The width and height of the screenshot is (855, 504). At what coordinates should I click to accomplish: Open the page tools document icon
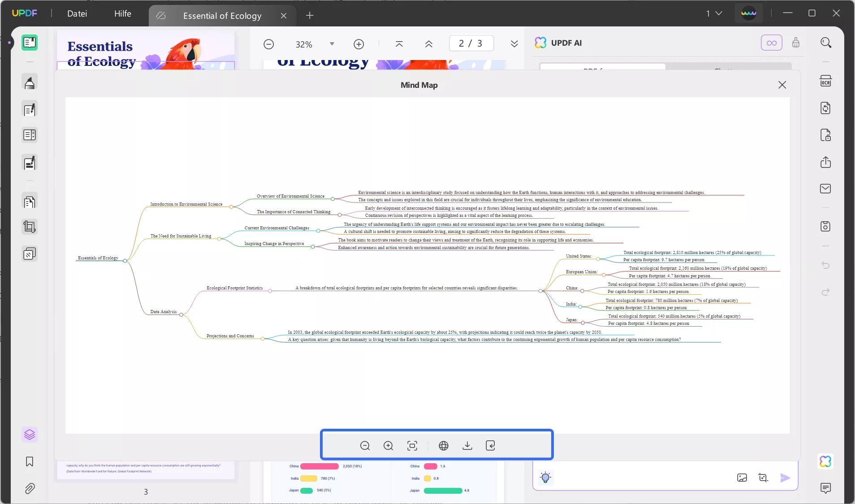pyautogui.click(x=30, y=202)
